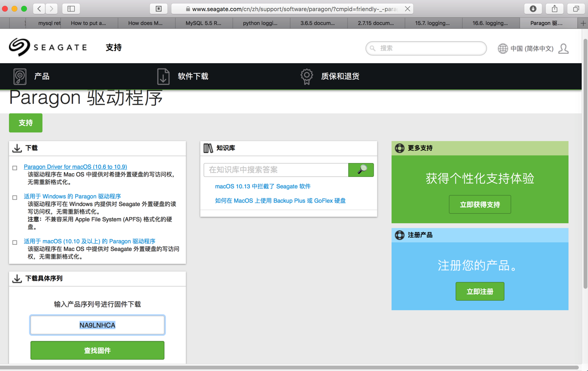
Task: Click the green 支持 button
Action: coord(26,123)
